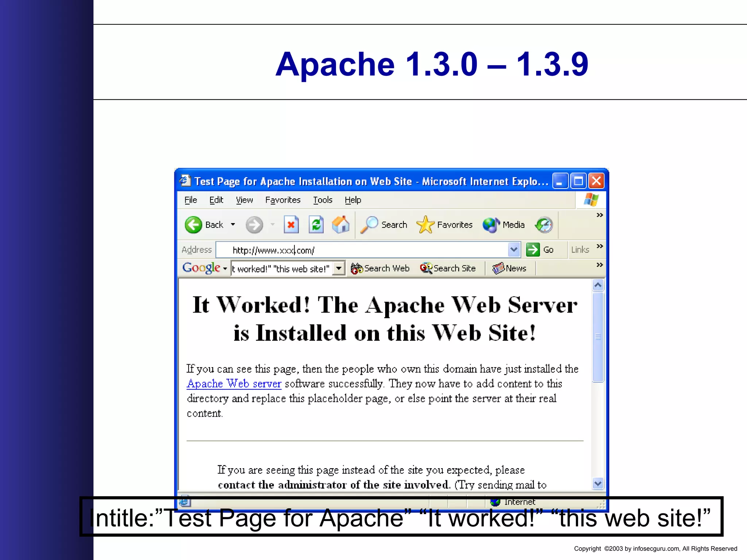This screenshot has width=747, height=560.
Task: Close the Internet Explorer window
Action: (x=596, y=181)
